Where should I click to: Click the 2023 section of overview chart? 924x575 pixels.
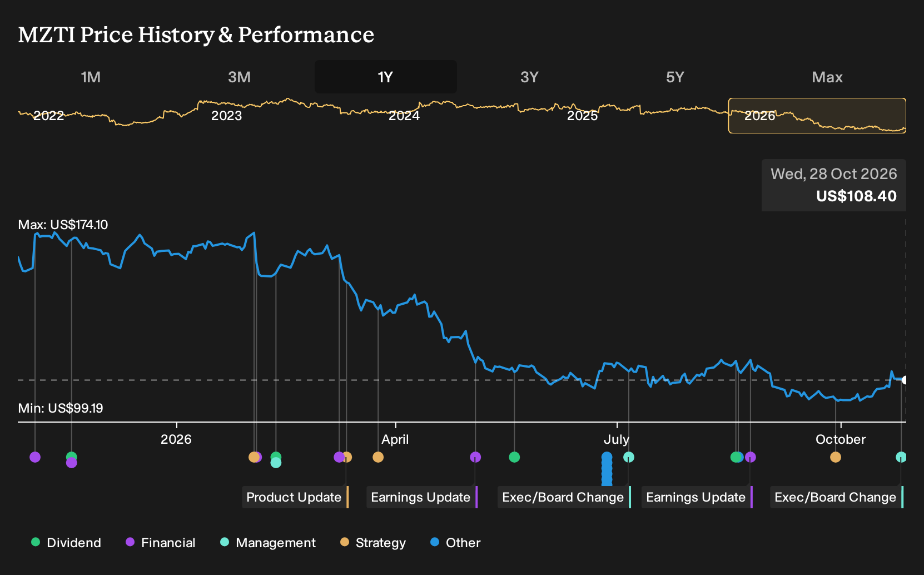click(227, 116)
